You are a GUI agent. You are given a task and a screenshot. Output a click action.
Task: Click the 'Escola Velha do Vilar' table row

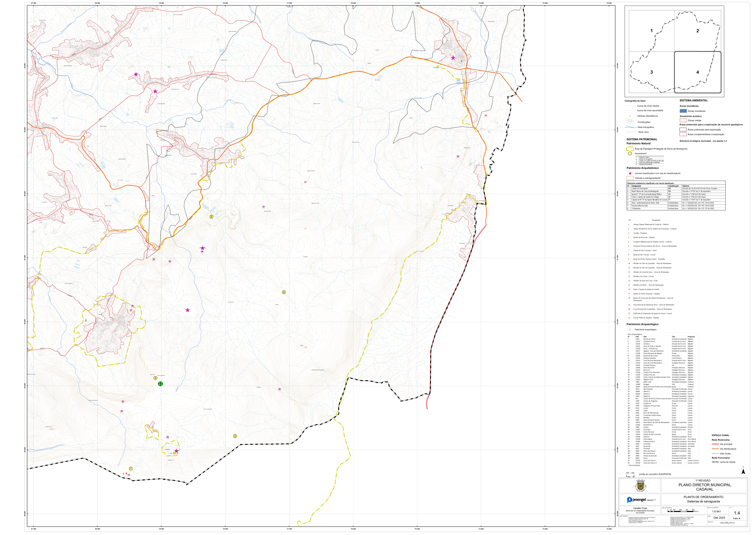click(676, 206)
